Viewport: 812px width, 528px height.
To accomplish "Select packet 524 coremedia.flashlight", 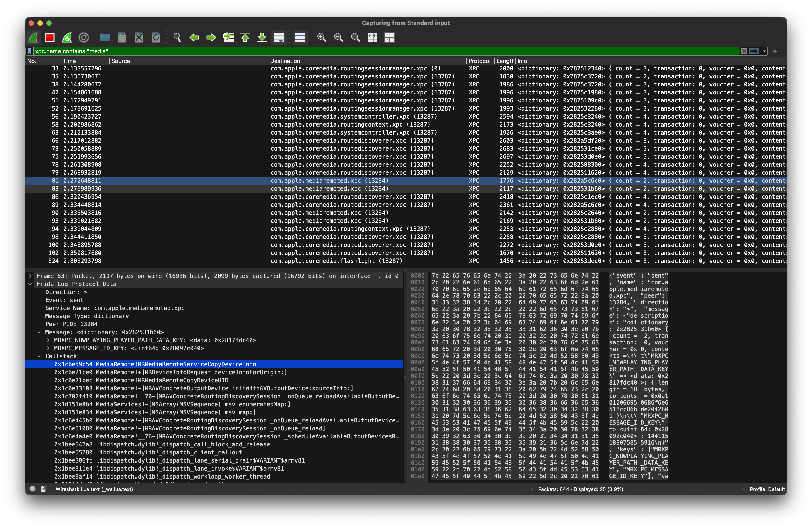I will (406, 261).
